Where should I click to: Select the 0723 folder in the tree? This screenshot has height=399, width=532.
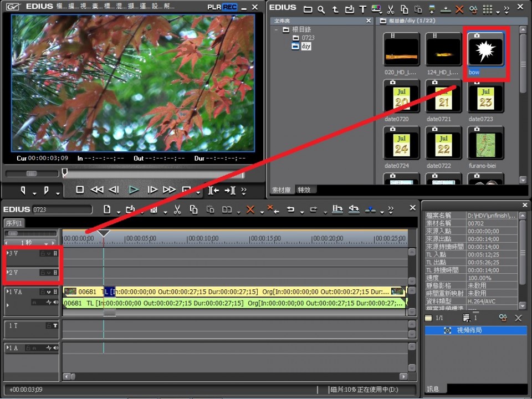pyautogui.click(x=308, y=38)
